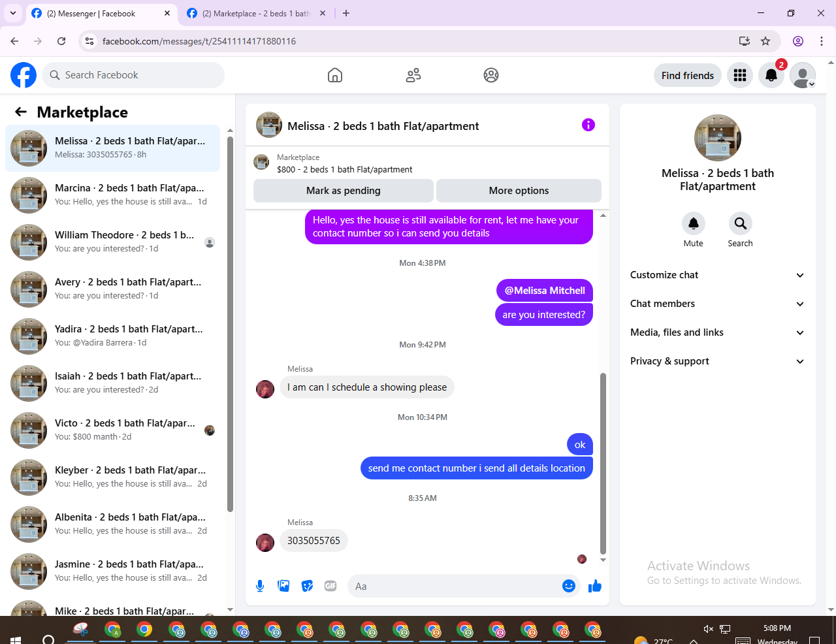Open Windows Start button
Screen dimensions: 836x644
(15, 639)
